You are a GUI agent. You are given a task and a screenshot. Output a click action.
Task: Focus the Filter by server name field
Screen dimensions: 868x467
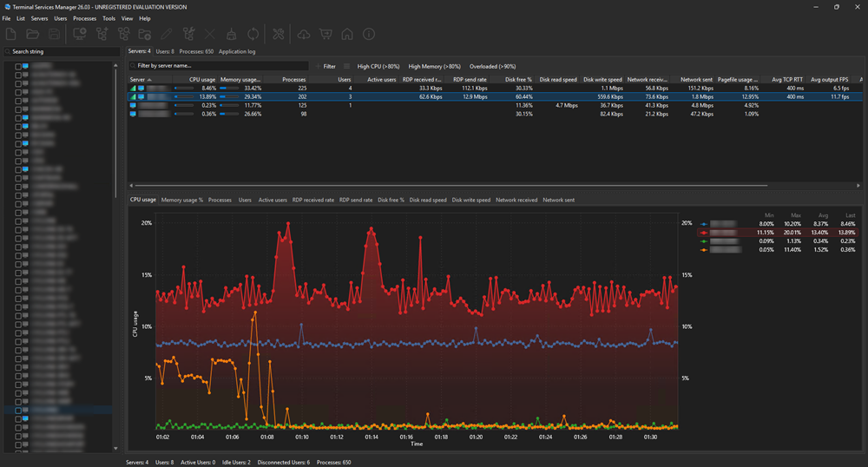(x=219, y=66)
